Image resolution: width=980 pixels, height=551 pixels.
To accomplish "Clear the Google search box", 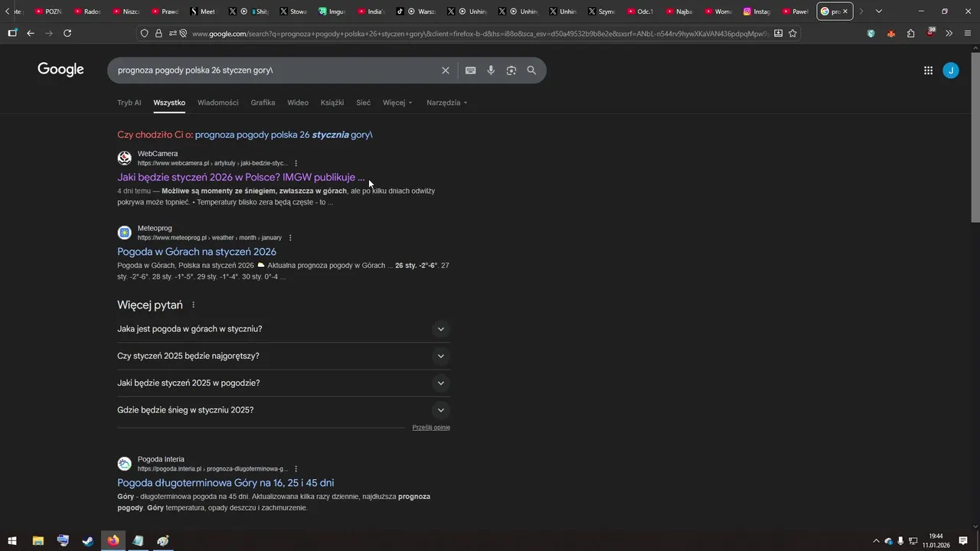I will pyautogui.click(x=446, y=70).
